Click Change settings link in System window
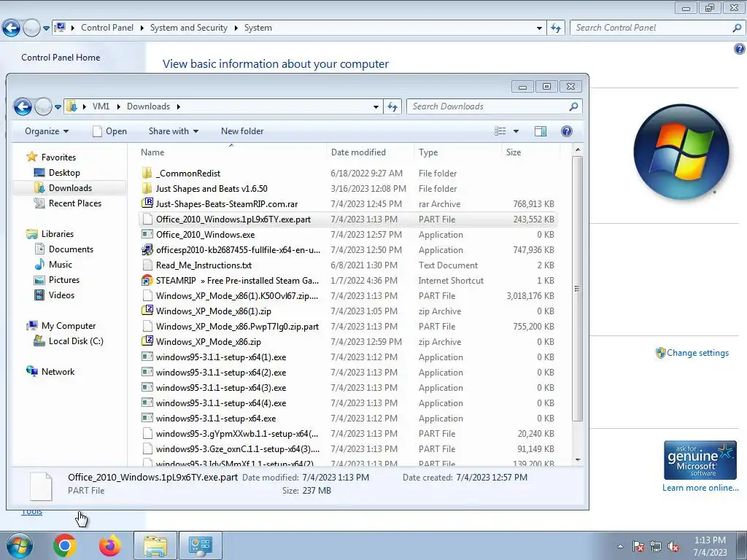Screen dimensions: 747x560 pyautogui.click(x=697, y=353)
